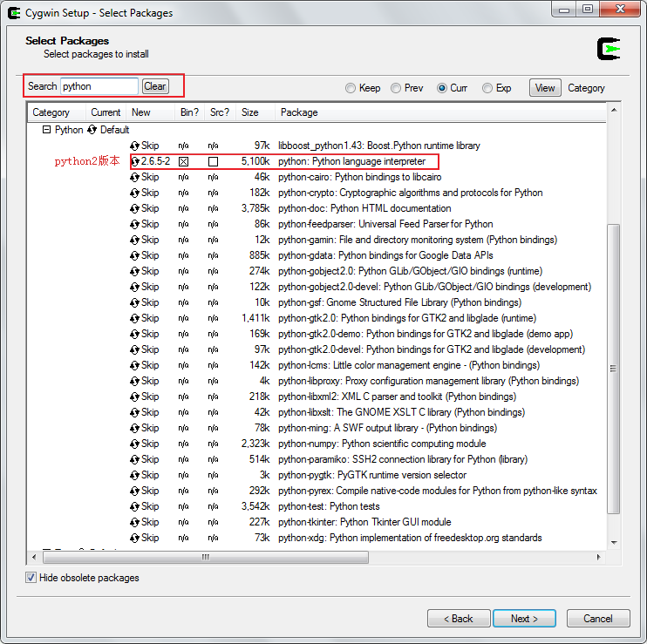Viewport: 647px width, 644px height.
Task: Toggle the Skip cycle icon for python-gdata
Action: (134, 255)
